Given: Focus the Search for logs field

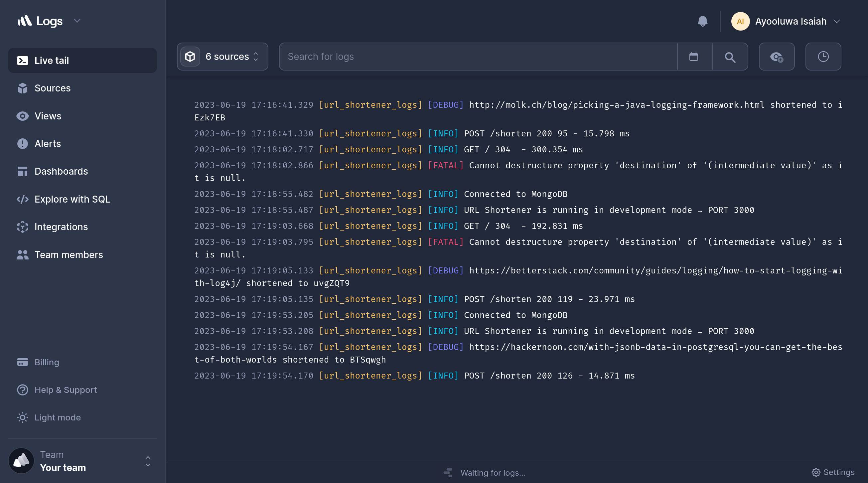Looking at the screenshot, I should pos(478,56).
